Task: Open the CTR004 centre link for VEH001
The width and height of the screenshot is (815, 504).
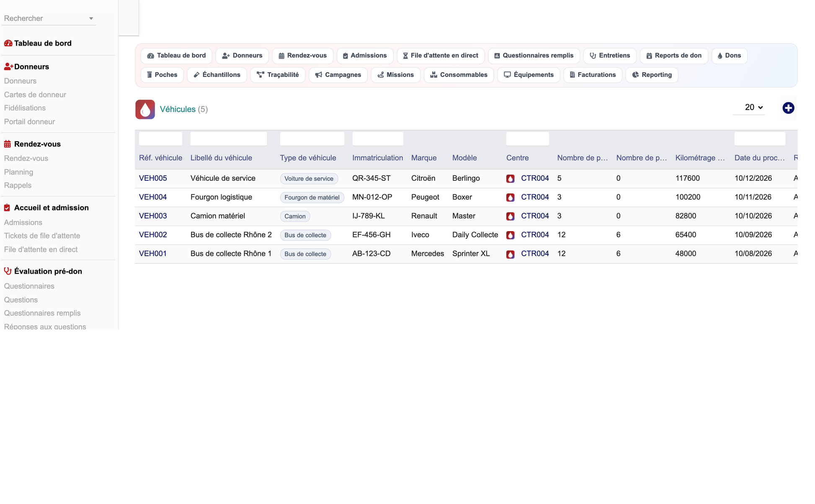Action: pyautogui.click(x=535, y=254)
